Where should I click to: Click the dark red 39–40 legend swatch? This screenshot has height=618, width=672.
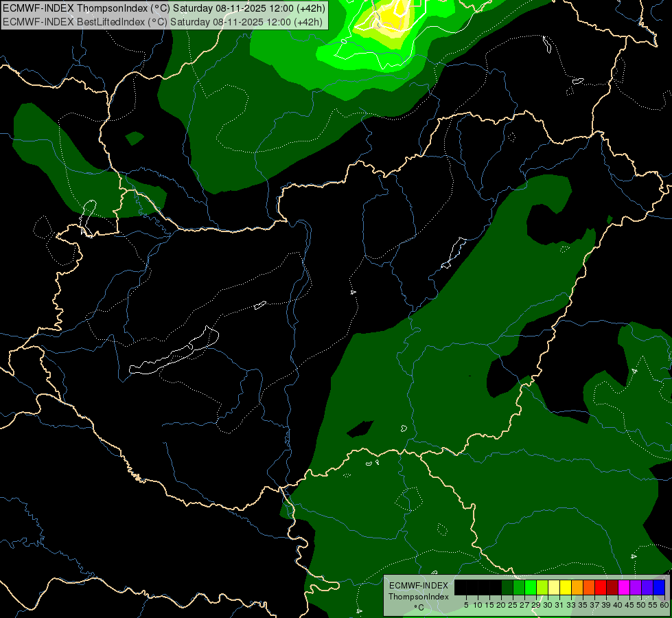point(612,587)
